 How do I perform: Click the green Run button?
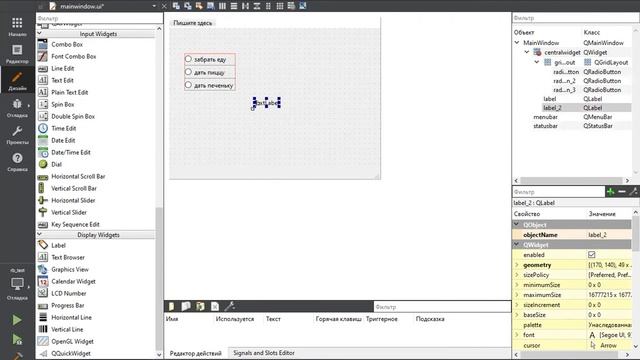(x=17, y=320)
